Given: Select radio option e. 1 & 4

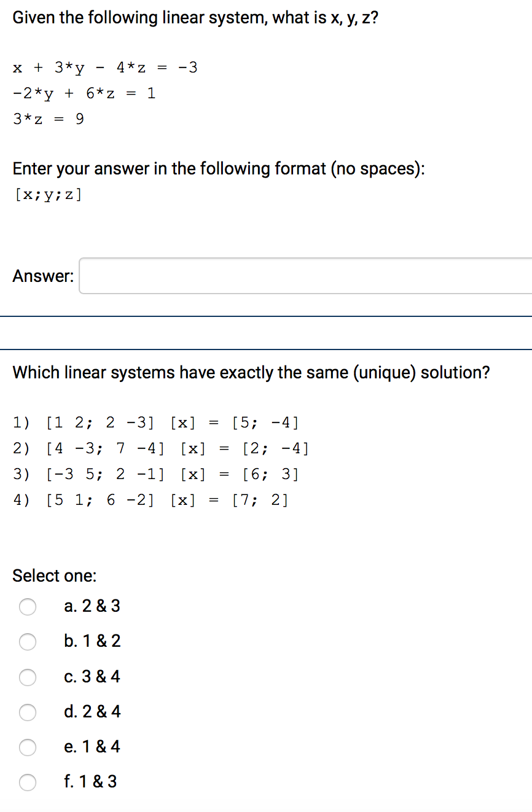Looking at the screenshot, I should [28, 747].
